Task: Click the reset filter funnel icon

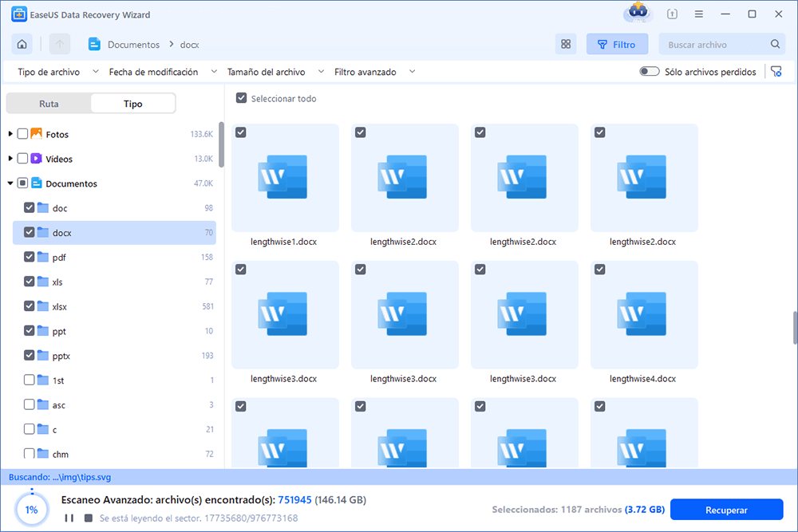Action: 776,72
